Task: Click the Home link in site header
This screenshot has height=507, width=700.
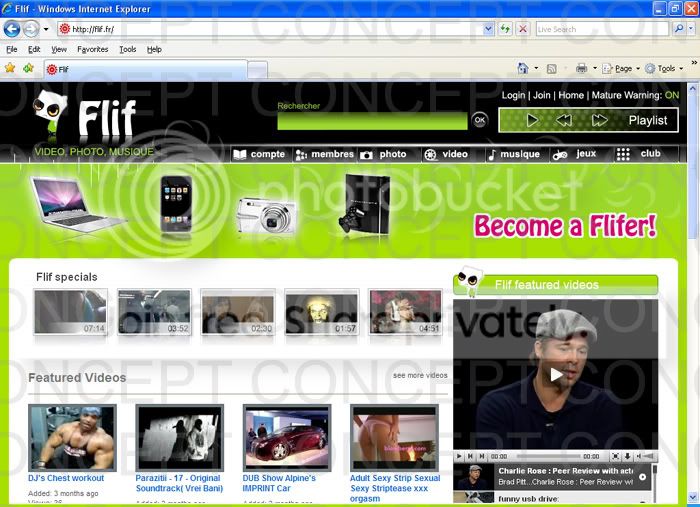Action: pos(571,95)
